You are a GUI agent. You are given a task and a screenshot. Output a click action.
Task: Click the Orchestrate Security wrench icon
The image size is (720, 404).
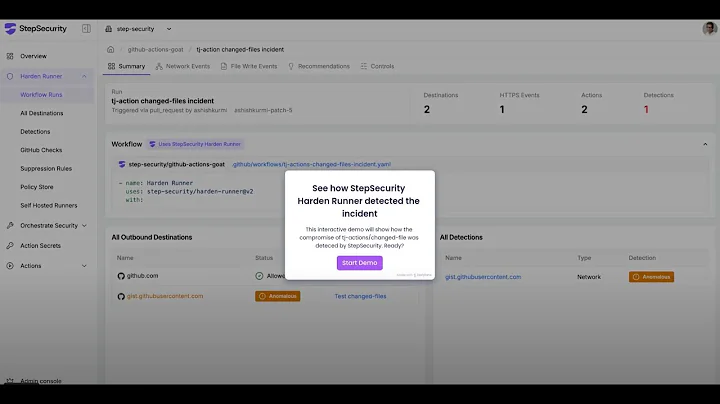click(10, 225)
